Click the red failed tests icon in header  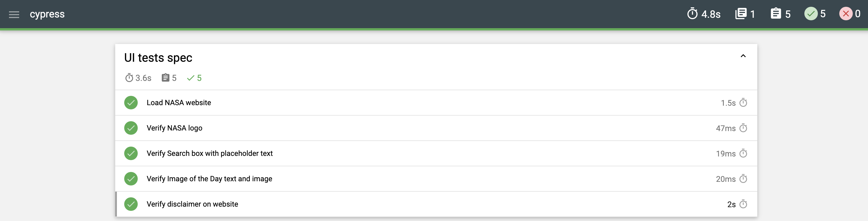pos(845,14)
